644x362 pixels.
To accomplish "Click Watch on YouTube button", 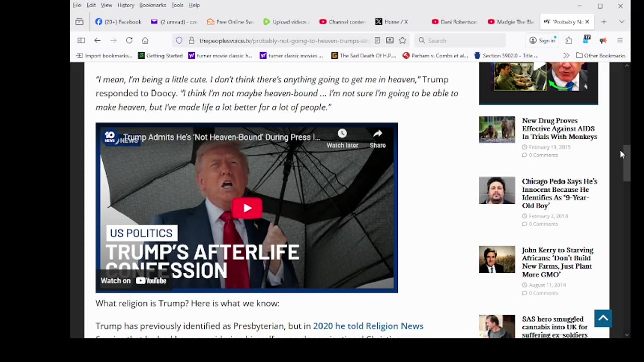I will (x=133, y=281).
